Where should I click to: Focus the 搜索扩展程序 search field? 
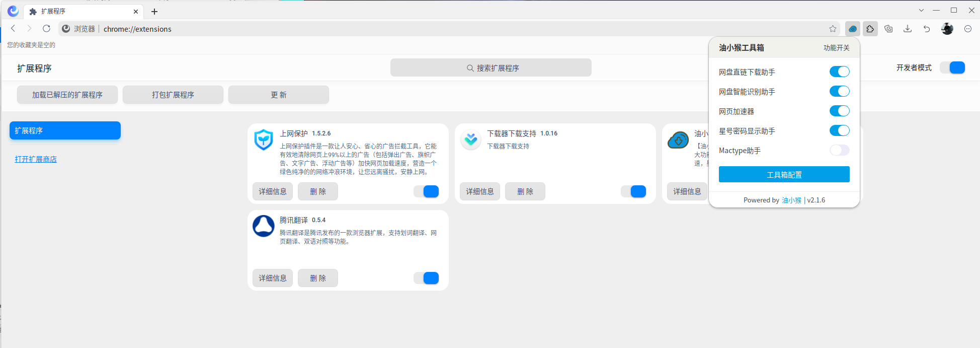[491, 67]
